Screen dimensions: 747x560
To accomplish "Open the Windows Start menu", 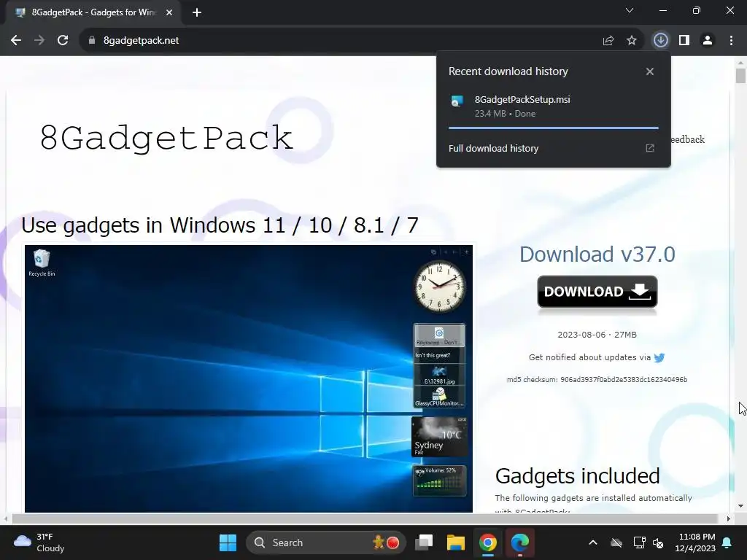I will pyautogui.click(x=228, y=542).
